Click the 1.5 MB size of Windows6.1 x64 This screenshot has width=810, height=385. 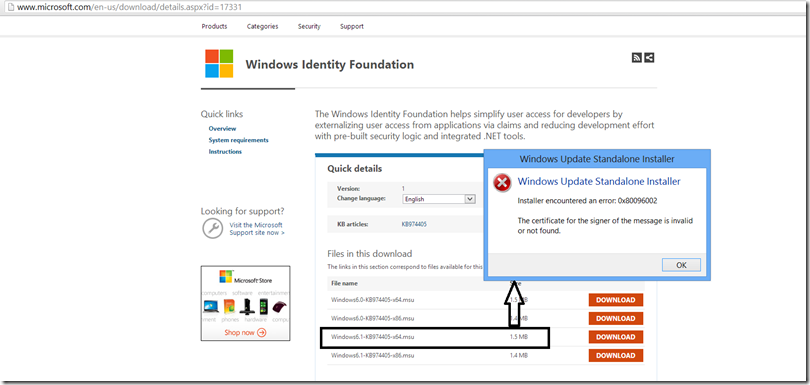coord(518,337)
